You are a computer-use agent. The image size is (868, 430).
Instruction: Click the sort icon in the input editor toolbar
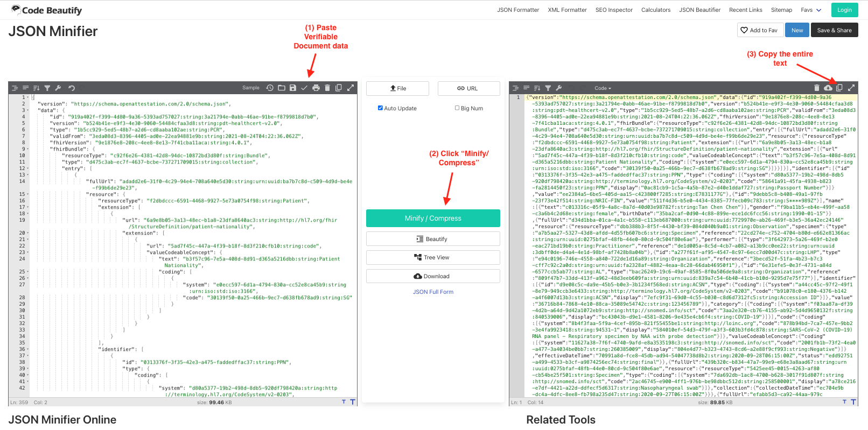tap(36, 88)
